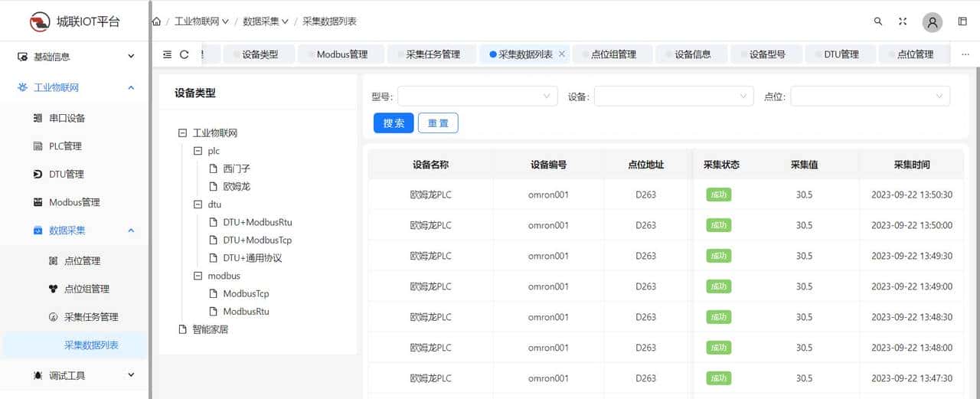
Task: Click the 数据采集 folder icon
Action: click(38, 231)
